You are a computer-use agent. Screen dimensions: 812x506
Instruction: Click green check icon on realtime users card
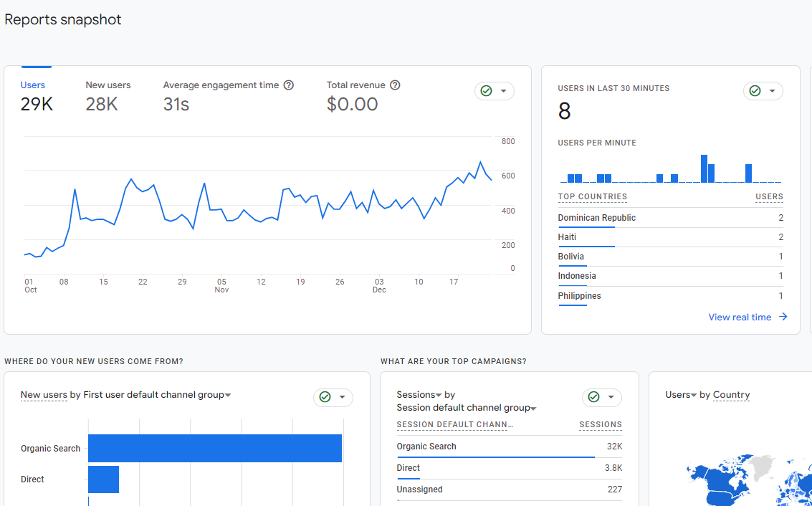pyautogui.click(x=755, y=91)
